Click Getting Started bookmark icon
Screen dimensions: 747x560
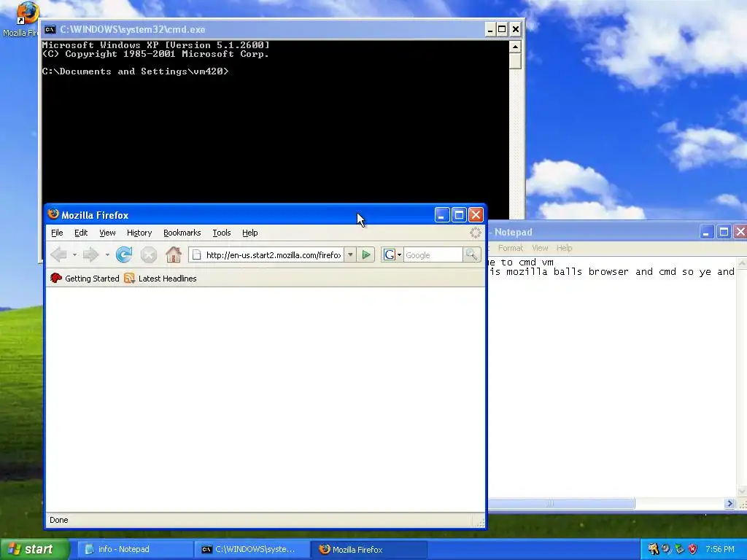[x=55, y=278]
